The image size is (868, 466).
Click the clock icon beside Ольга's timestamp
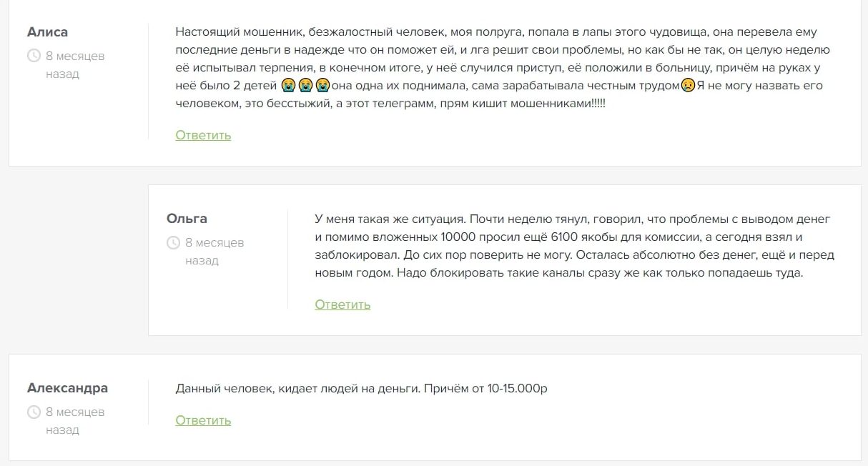click(173, 243)
